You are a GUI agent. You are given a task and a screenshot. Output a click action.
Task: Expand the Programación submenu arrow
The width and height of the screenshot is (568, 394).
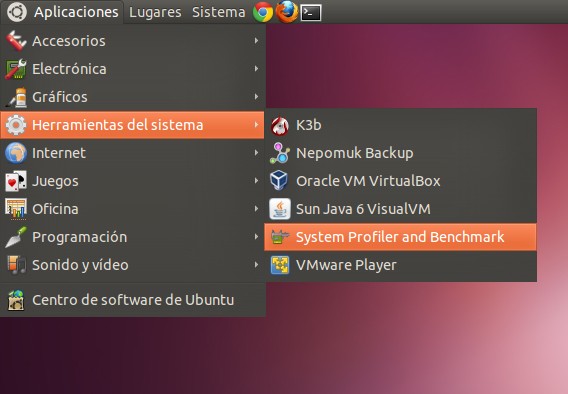[256, 236]
